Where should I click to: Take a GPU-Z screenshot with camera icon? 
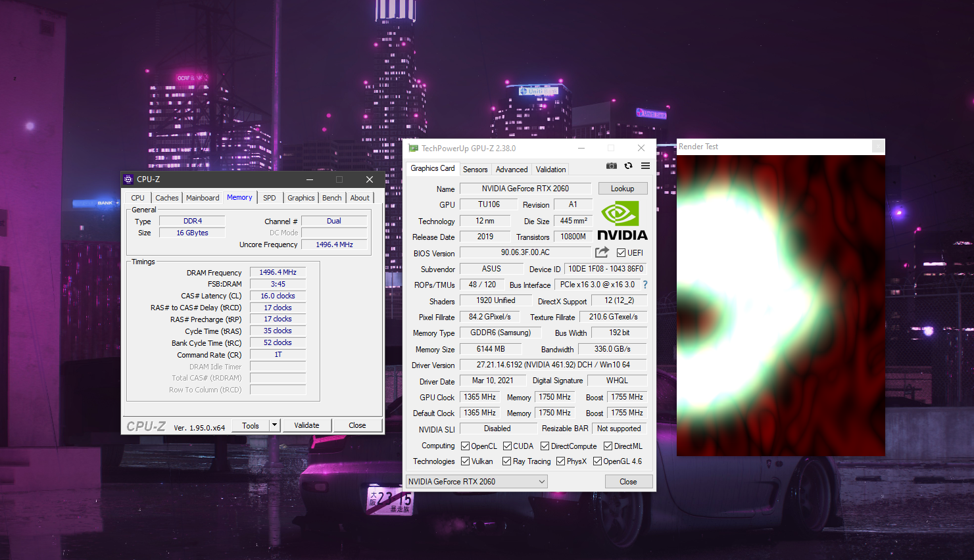tap(612, 166)
